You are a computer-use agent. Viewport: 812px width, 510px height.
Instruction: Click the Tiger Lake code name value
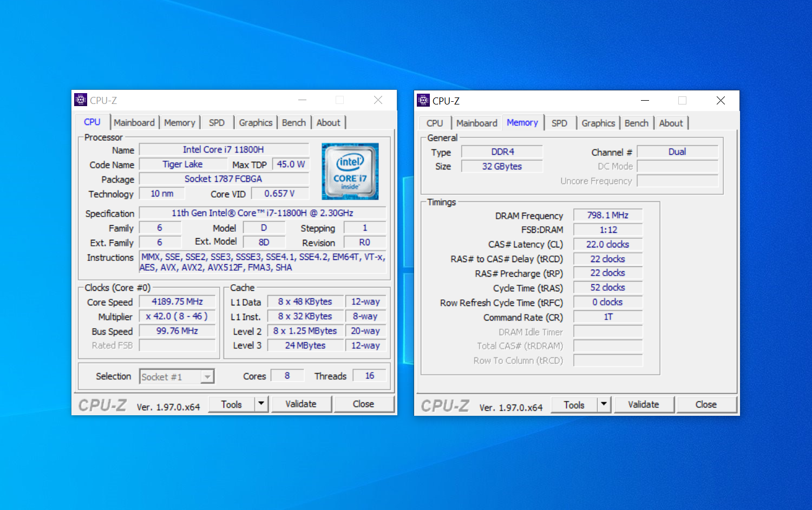(x=182, y=164)
